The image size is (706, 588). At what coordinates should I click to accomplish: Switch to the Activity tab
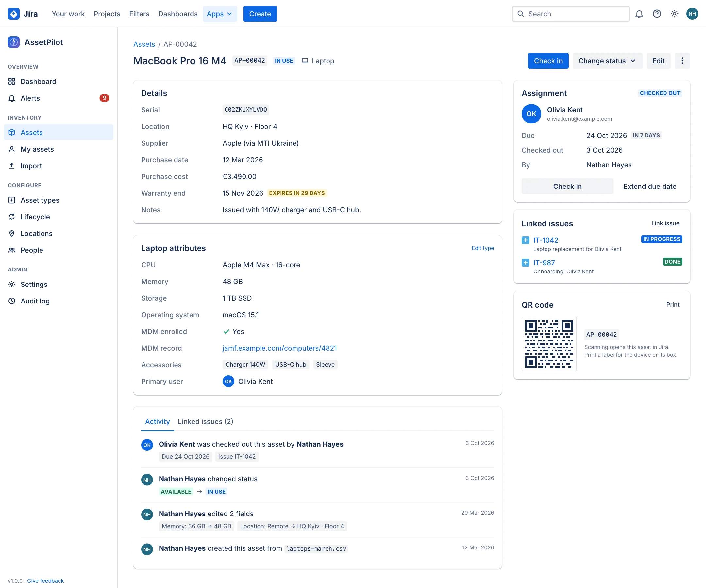coord(157,422)
